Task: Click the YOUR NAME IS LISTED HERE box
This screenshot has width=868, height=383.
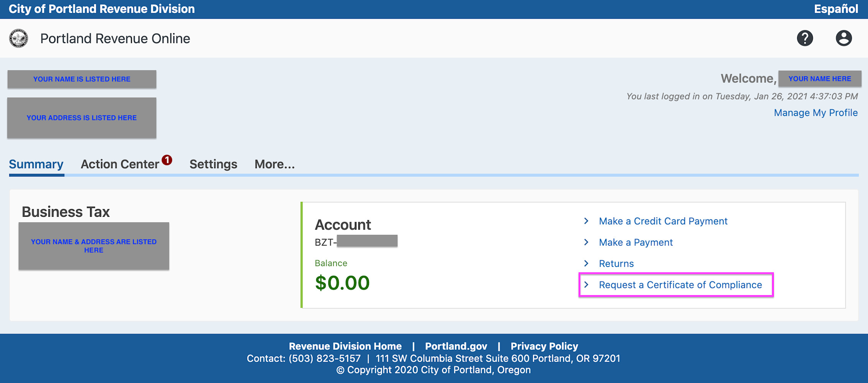Action: point(82,79)
